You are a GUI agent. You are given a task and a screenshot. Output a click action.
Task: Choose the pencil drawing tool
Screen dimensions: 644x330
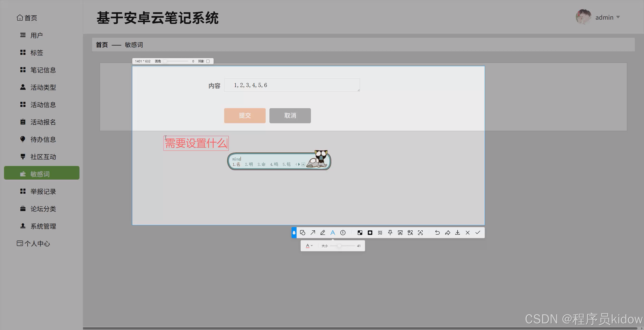click(x=323, y=233)
